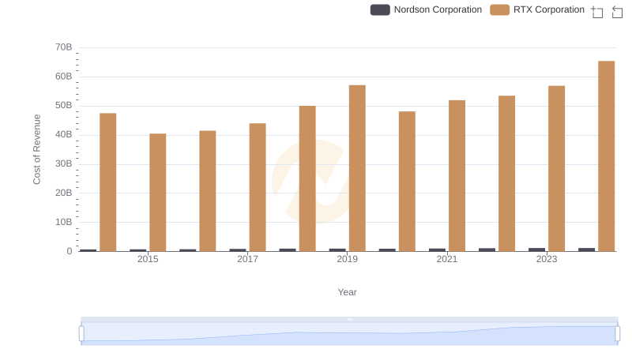Image resolution: width=632 pixels, height=364 pixels.
Task: Click the zoom area select icon
Action: click(597, 12)
